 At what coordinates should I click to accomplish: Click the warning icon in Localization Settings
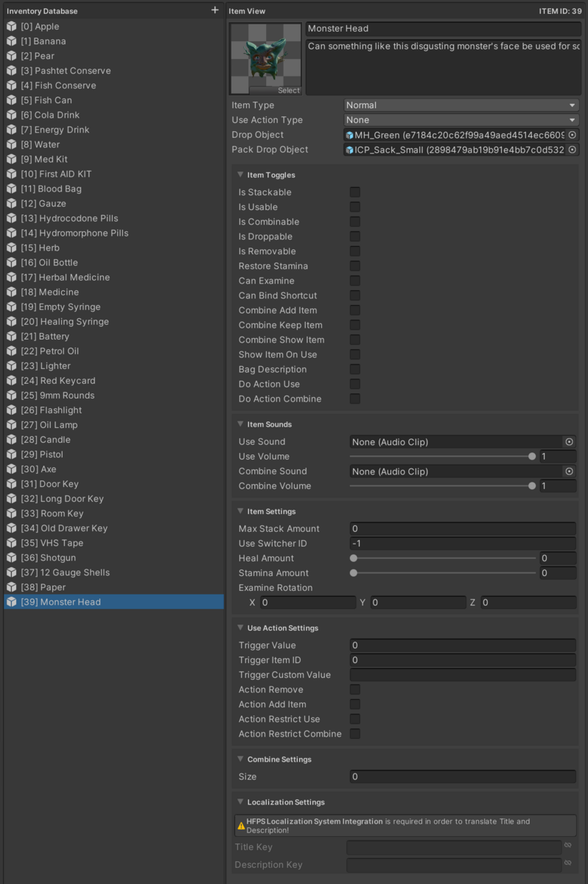pos(241,826)
